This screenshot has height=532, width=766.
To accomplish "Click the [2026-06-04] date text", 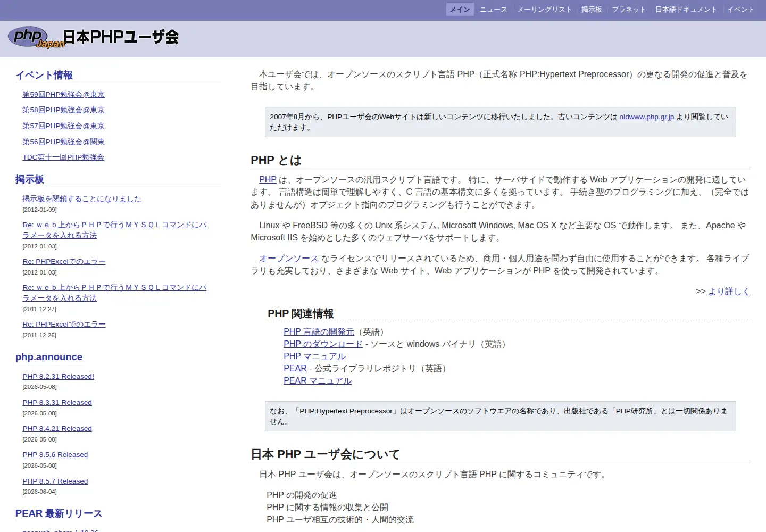I will [39, 492].
